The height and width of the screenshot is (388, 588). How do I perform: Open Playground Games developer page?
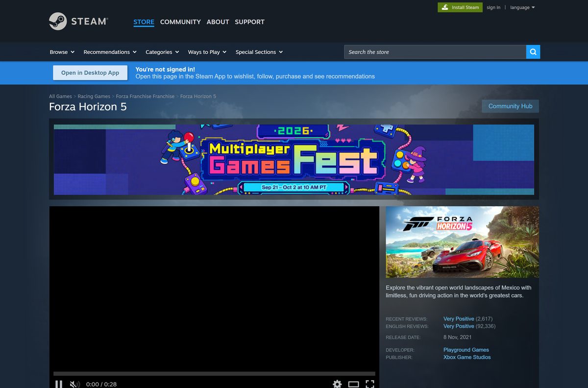(x=466, y=350)
